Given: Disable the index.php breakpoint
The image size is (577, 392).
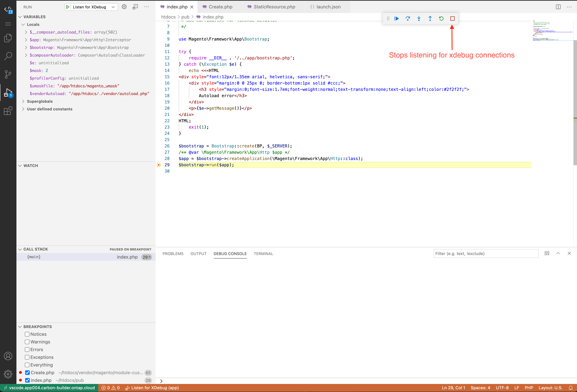Looking at the screenshot, I should (28, 380).
